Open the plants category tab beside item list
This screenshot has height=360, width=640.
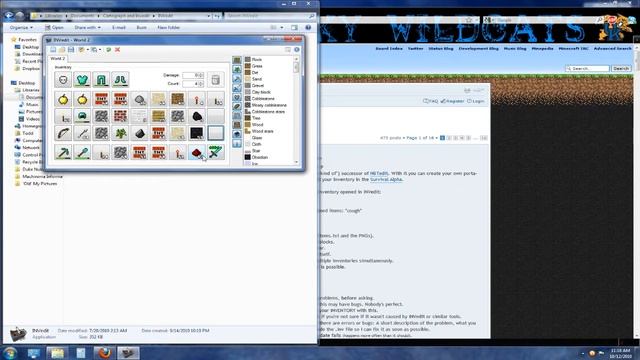point(237,70)
